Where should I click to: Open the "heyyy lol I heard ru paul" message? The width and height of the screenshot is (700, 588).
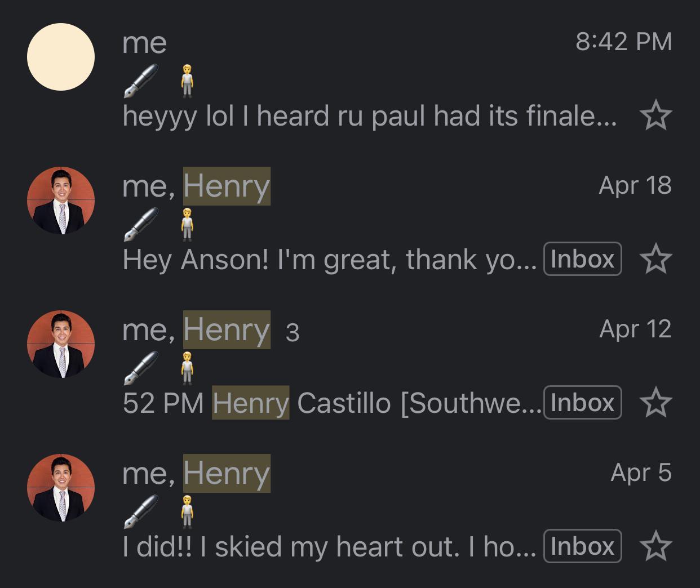click(x=369, y=117)
